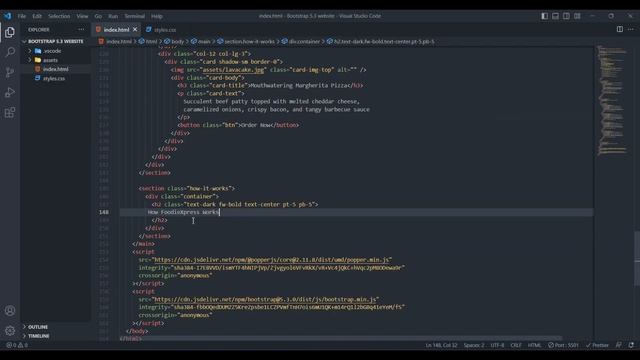Screen dimensions: 640x360
Task: Toggle the bottom panel layout icon
Action: pyautogui.click(x=556, y=16)
